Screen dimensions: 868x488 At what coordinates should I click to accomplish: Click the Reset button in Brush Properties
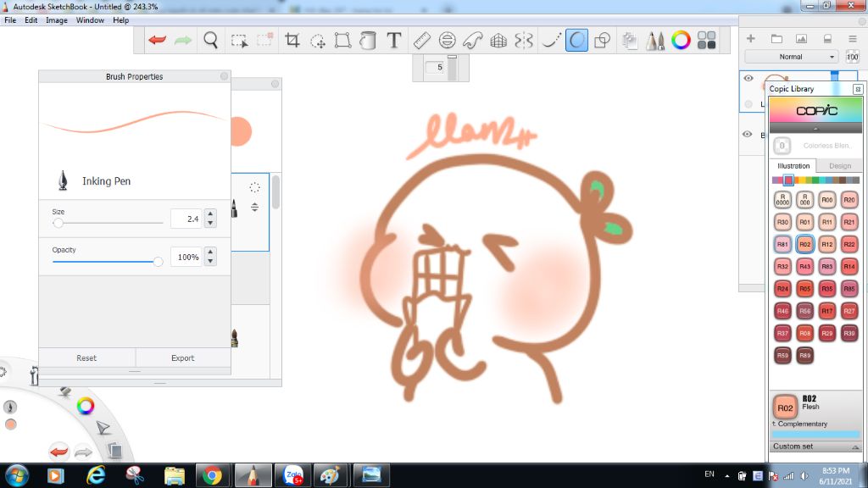pyautogui.click(x=86, y=358)
